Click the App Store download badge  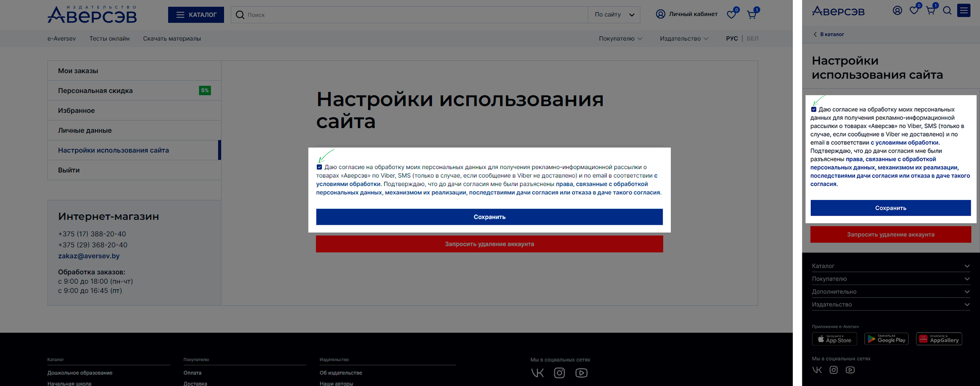[x=834, y=339]
